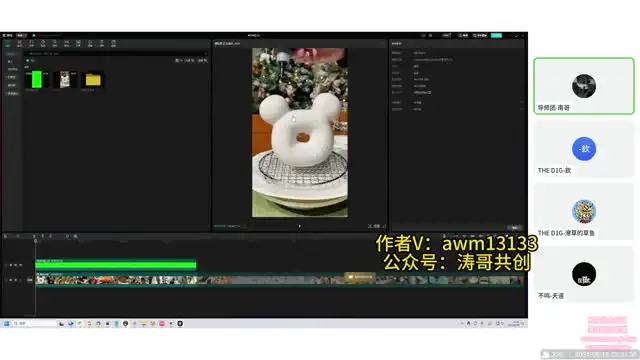640x360 pixels.
Task: Click the preview ratio button
Action: click(377, 226)
